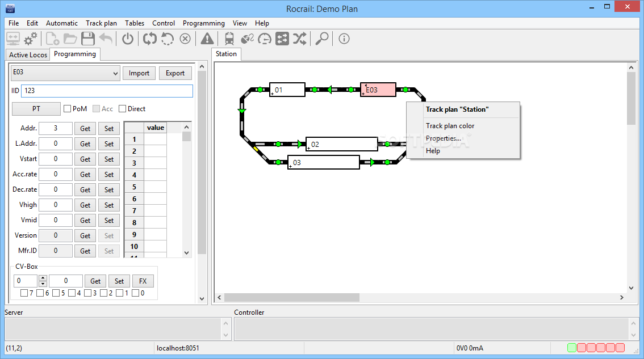Image resolution: width=644 pixels, height=359 pixels.
Task: Click the undo arrow toolbar icon
Action: pyautogui.click(x=106, y=39)
